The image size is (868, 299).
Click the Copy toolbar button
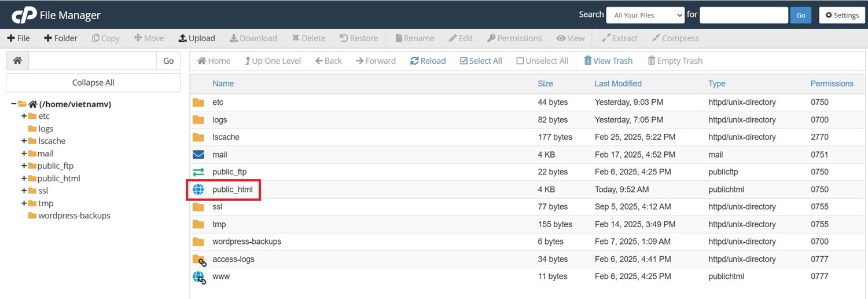[105, 38]
